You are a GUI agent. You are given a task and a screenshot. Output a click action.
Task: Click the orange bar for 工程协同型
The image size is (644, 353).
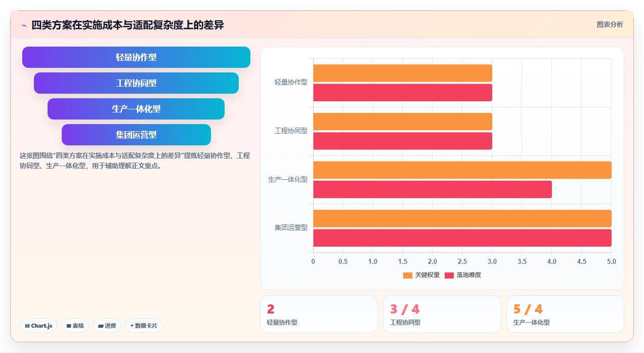403,122
